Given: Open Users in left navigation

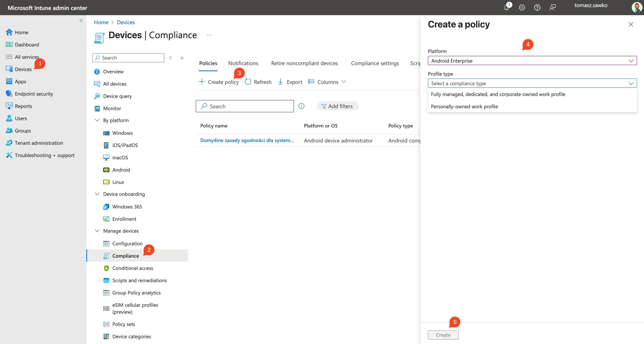Looking at the screenshot, I should click(x=21, y=118).
